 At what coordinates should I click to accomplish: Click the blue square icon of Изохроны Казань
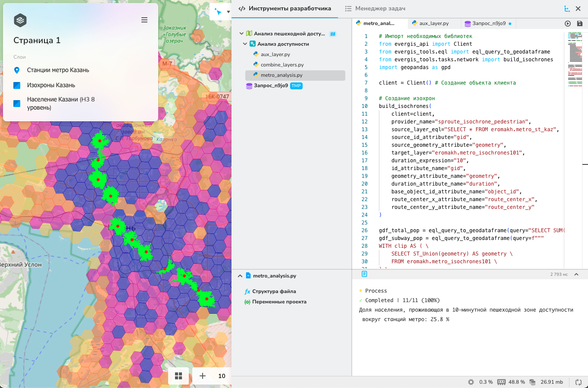coord(17,85)
